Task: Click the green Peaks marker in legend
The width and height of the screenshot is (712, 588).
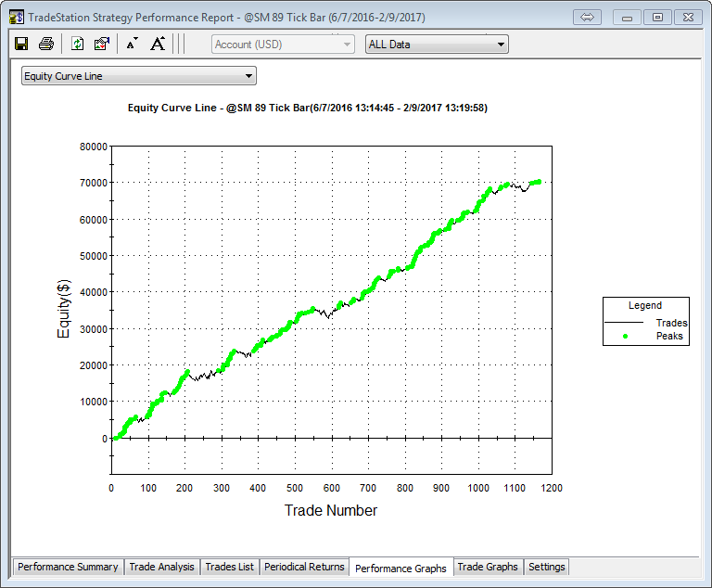Action: pos(625,336)
